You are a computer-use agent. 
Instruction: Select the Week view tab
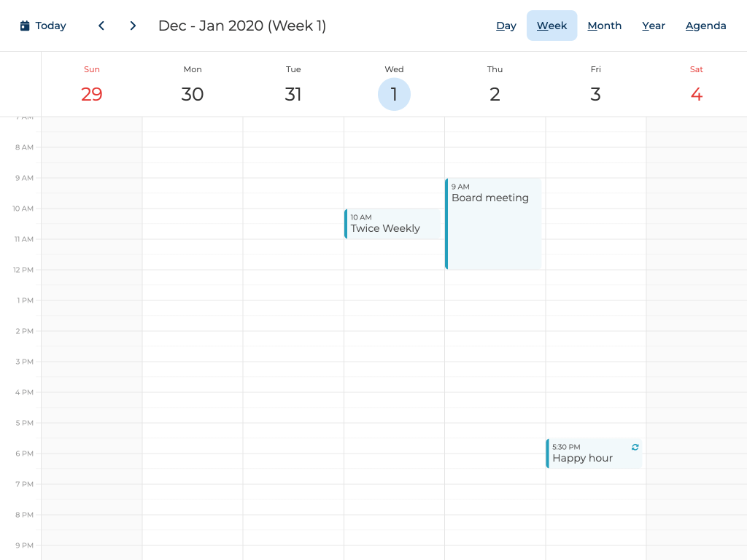(551, 26)
